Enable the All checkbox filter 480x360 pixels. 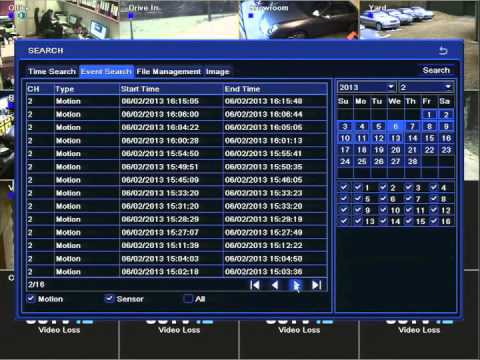pyautogui.click(x=188, y=299)
